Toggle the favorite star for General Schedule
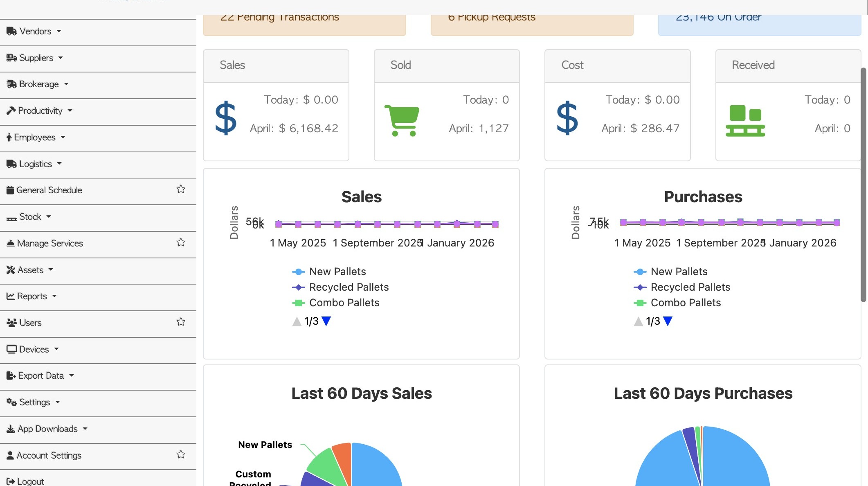Viewport: 868px width, 486px height. click(x=181, y=189)
